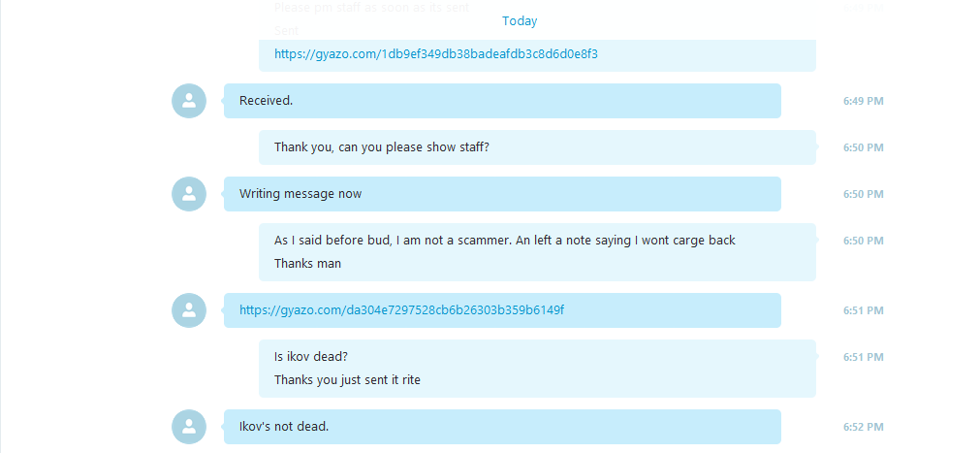Click the "Writing message now" bubble

pos(502,194)
